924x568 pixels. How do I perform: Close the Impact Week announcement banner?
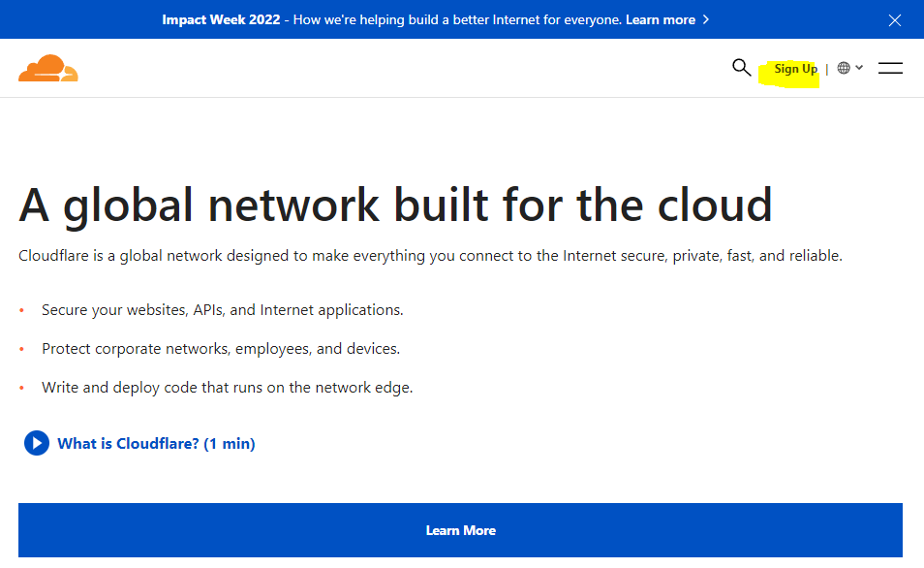coord(894,19)
